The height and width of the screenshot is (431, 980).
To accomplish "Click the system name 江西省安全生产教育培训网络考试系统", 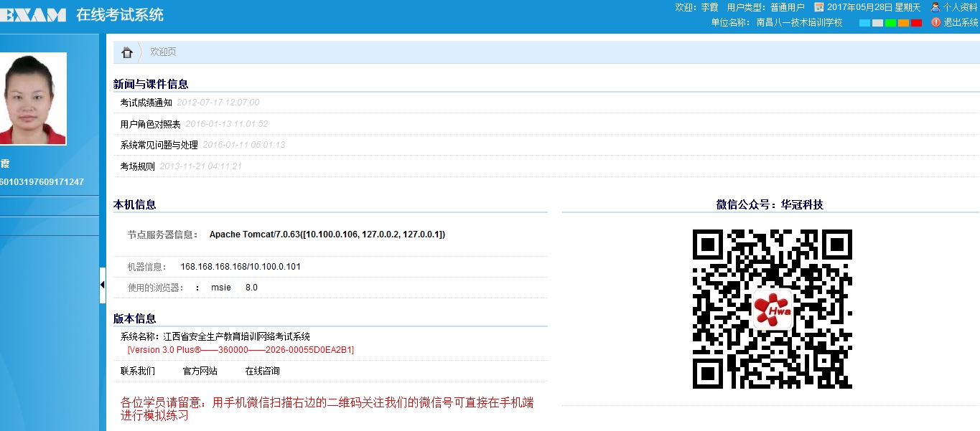I will tap(237, 336).
